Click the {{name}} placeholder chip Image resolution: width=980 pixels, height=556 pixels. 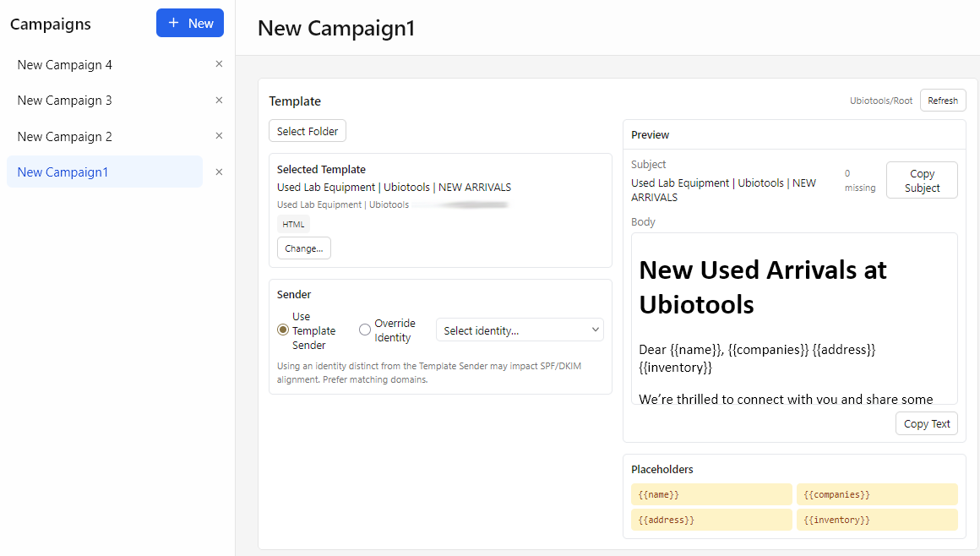pos(711,494)
